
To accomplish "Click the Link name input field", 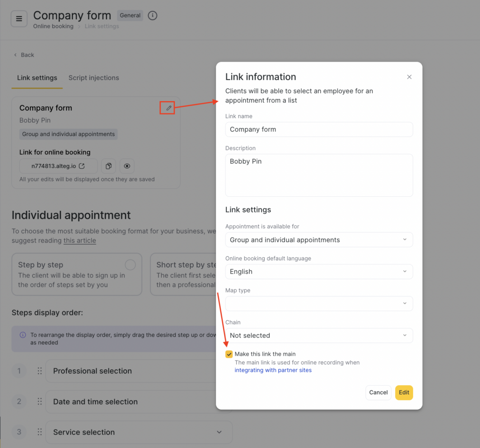I will pyautogui.click(x=319, y=129).
